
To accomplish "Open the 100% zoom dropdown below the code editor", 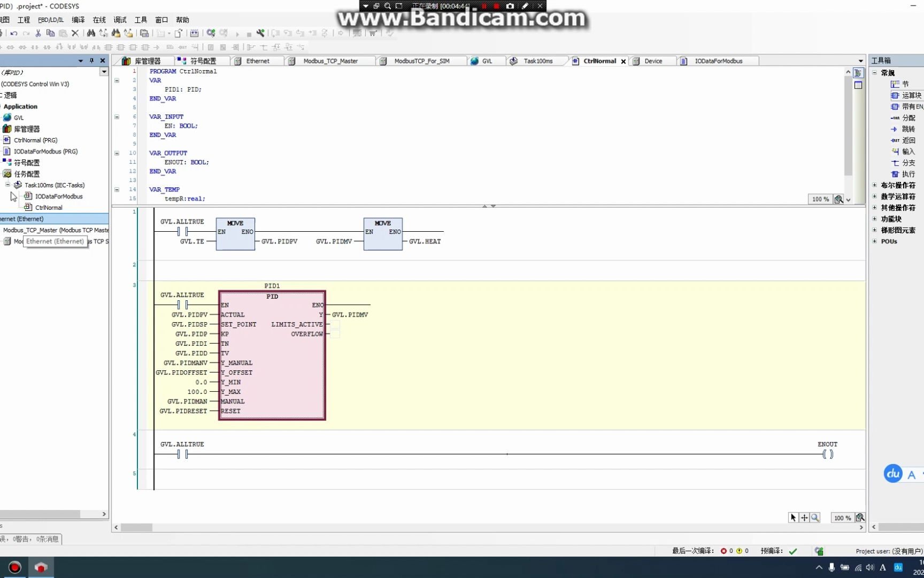I will 848,199.
